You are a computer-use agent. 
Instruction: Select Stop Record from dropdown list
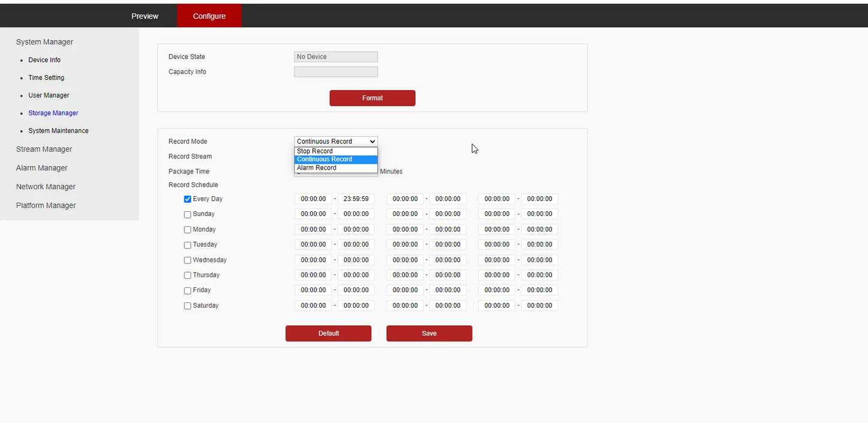click(336, 151)
